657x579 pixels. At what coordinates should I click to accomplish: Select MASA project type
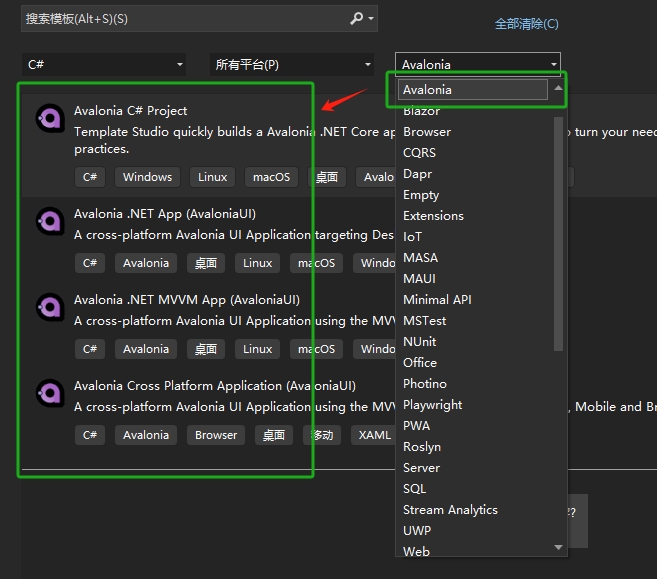click(x=420, y=258)
